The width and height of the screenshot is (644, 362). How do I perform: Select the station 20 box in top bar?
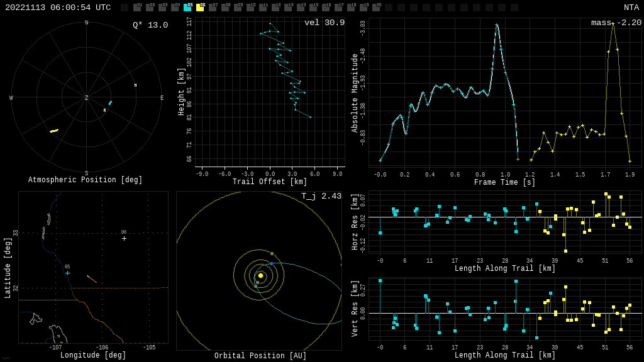(376, 8)
